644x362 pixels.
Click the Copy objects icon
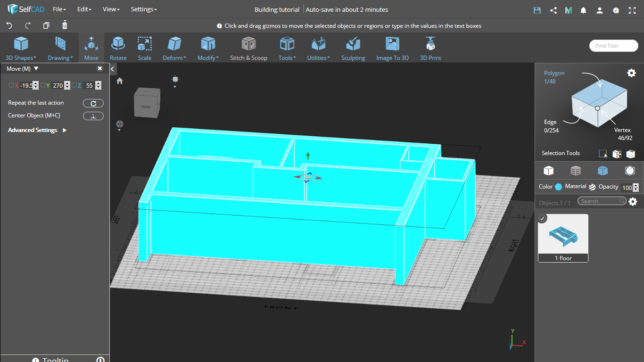point(46,25)
